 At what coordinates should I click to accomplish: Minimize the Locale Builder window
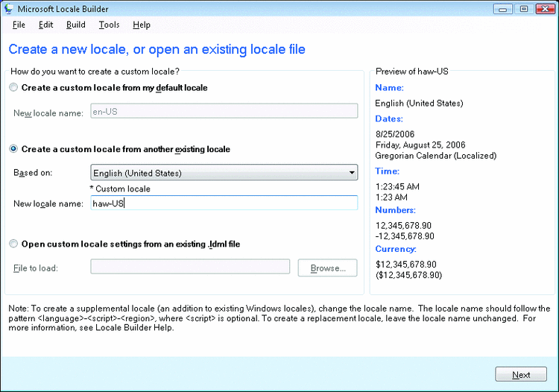pyautogui.click(x=502, y=9)
